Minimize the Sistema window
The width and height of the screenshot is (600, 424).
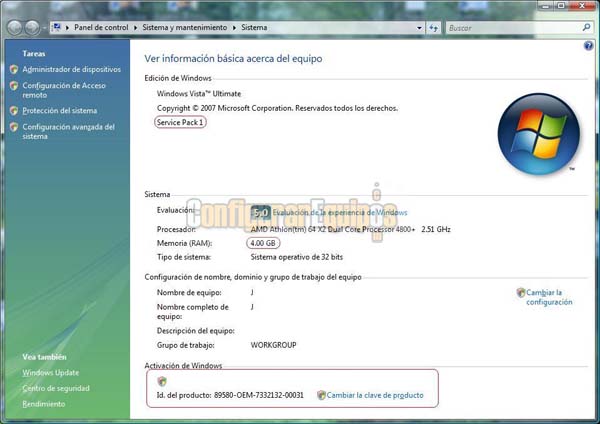pyautogui.click(x=545, y=5)
